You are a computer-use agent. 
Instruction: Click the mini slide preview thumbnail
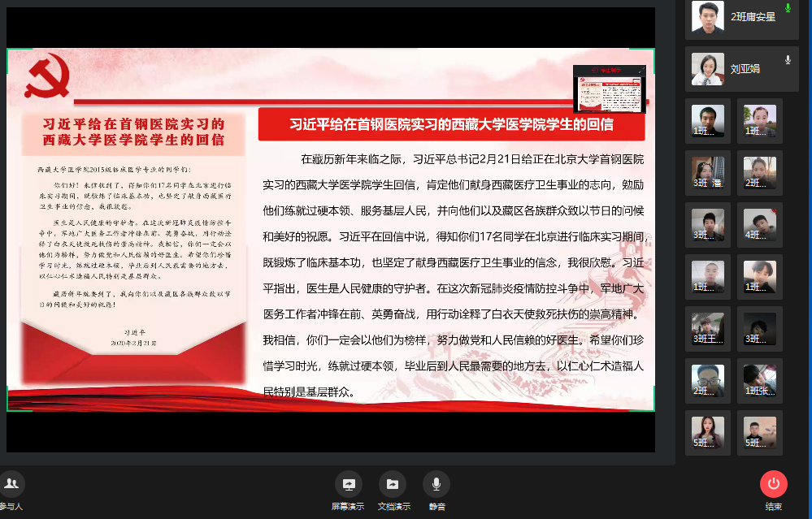(x=609, y=94)
